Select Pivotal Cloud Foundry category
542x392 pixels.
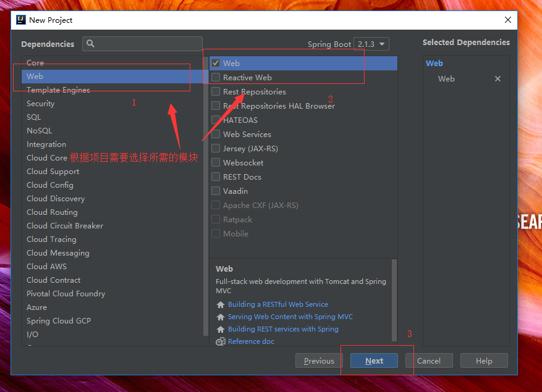(112, 294)
